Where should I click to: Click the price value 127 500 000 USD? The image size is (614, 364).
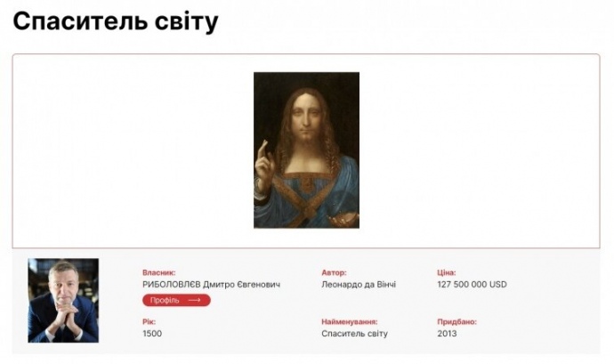pos(472,285)
